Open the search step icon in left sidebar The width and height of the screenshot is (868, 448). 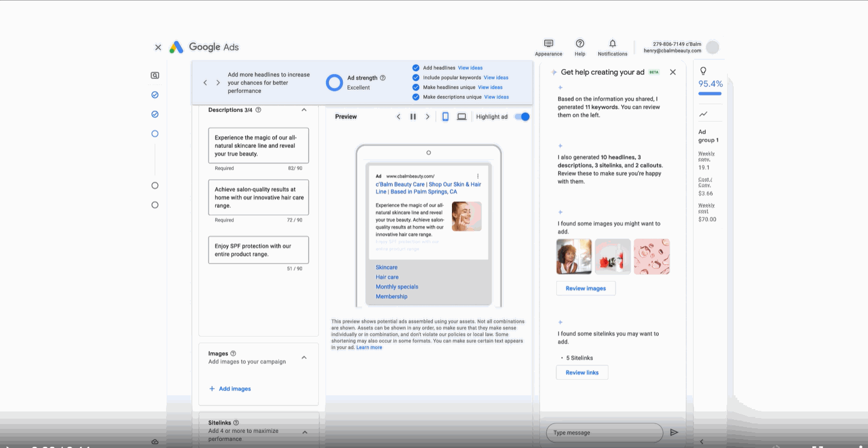(155, 75)
